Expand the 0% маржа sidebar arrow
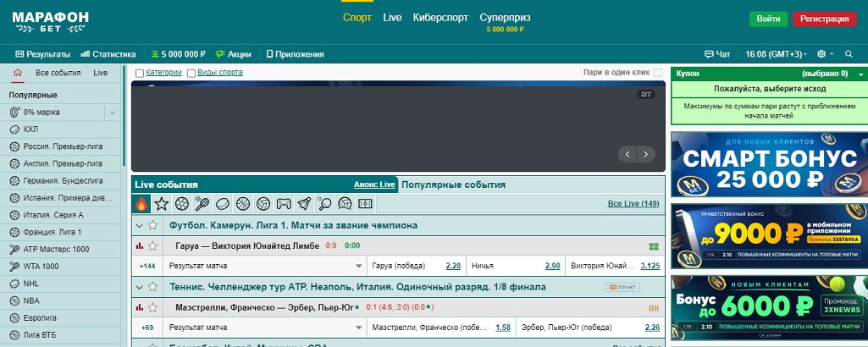Viewport: 868px width, 347px height. point(113,113)
